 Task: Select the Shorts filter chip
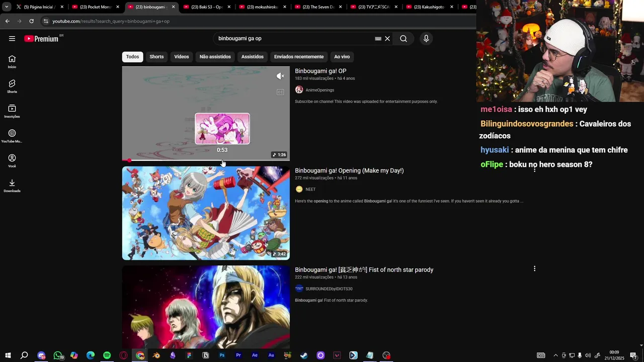[156, 57]
